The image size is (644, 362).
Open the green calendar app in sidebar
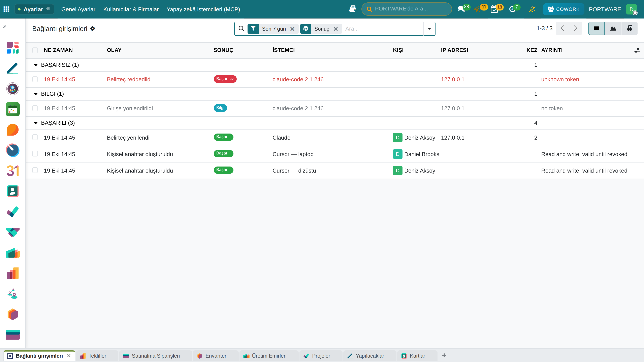click(x=12, y=109)
